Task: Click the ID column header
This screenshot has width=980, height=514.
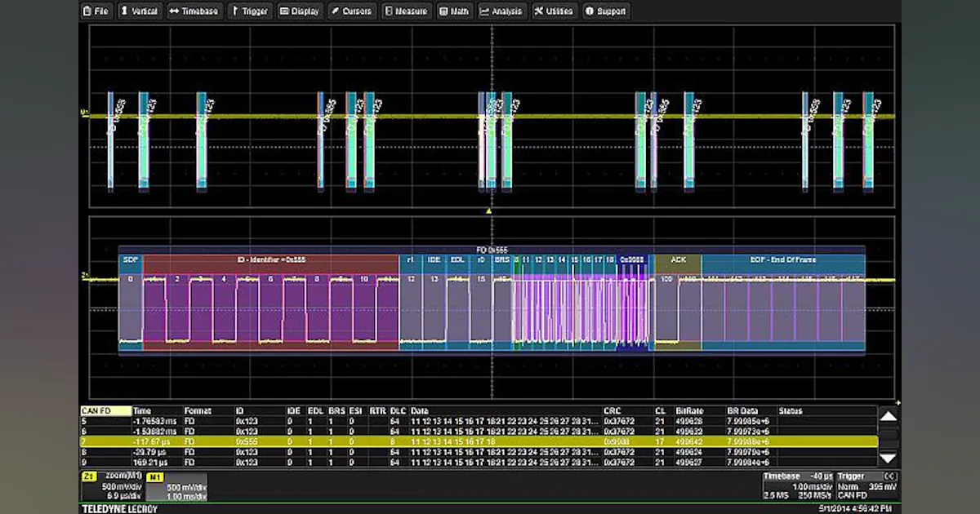Action: [x=239, y=411]
